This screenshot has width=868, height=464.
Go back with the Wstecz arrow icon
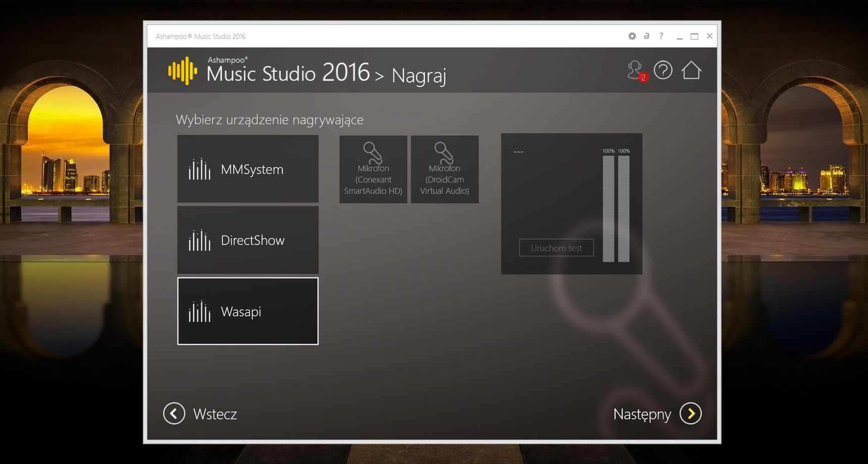pos(174,414)
